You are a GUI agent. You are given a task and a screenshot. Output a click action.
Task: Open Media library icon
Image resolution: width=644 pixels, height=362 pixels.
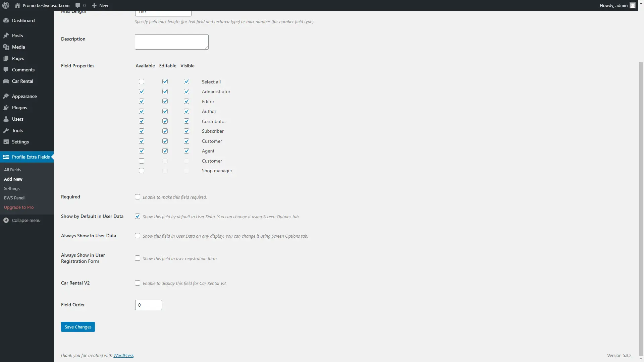click(6, 47)
